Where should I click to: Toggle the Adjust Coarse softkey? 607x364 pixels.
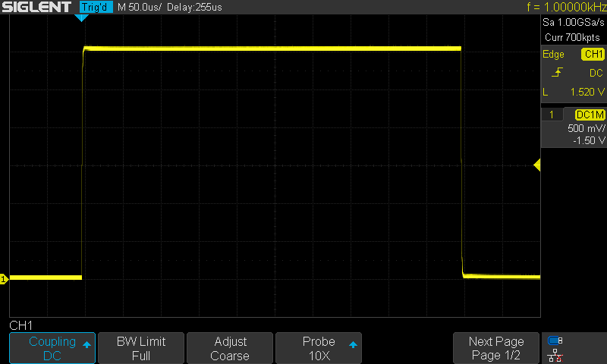tap(230, 348)
